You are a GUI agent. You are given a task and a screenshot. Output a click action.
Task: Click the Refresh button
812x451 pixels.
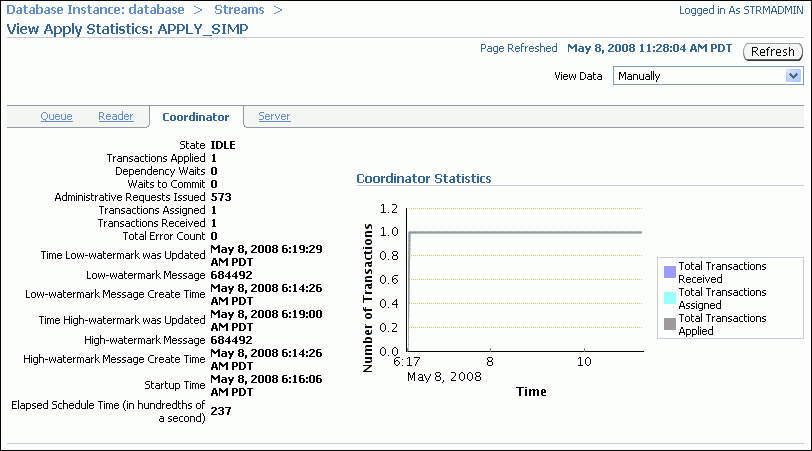click(773, 52)
